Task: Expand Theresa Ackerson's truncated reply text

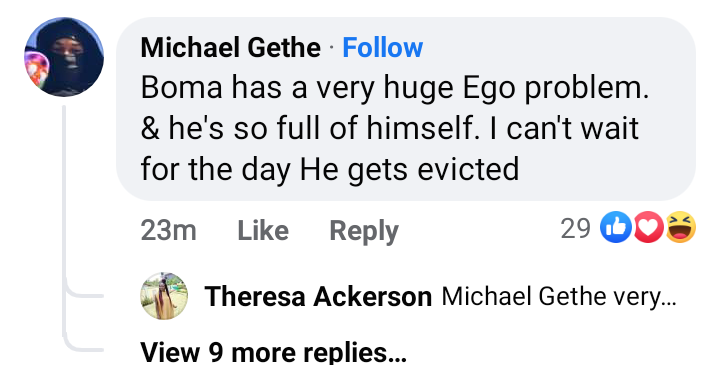Action: coord(559,297)
